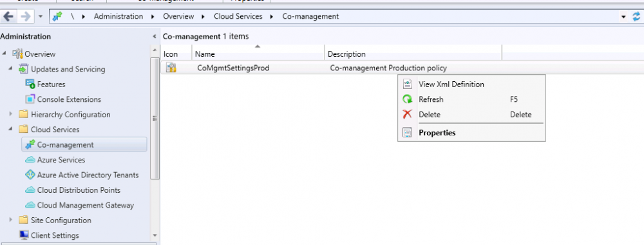Expand the Site Configuration node
Image resolution: width=644 pixels, height=245 pixels.
pos(11,220)
